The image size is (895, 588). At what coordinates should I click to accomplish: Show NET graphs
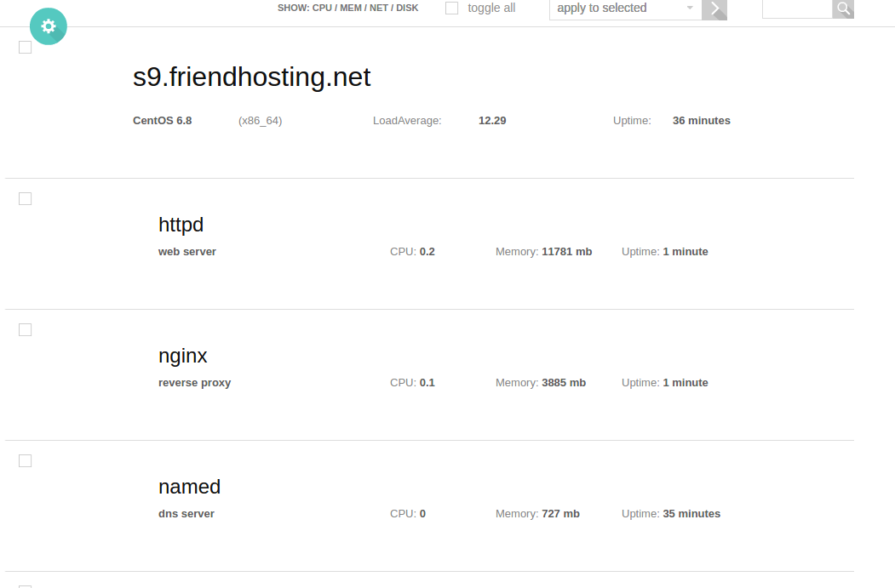(x=378, y=8)
